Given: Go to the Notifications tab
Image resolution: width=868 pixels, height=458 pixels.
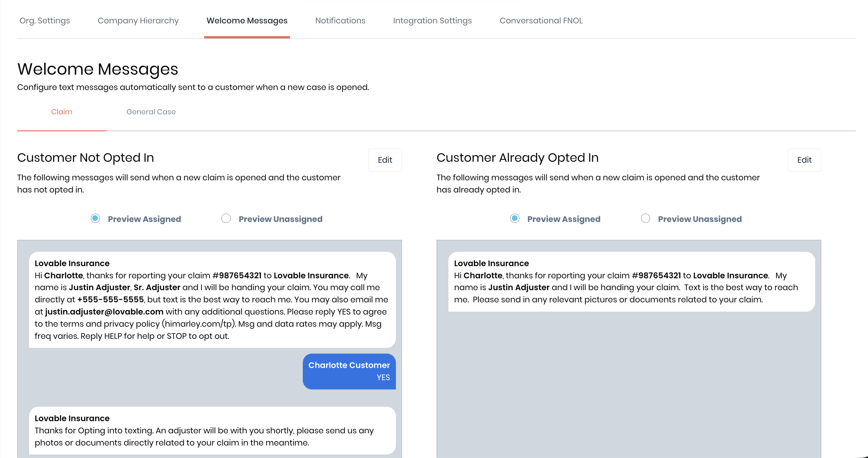Looking at the screenshot, I should tap(340, 20).
